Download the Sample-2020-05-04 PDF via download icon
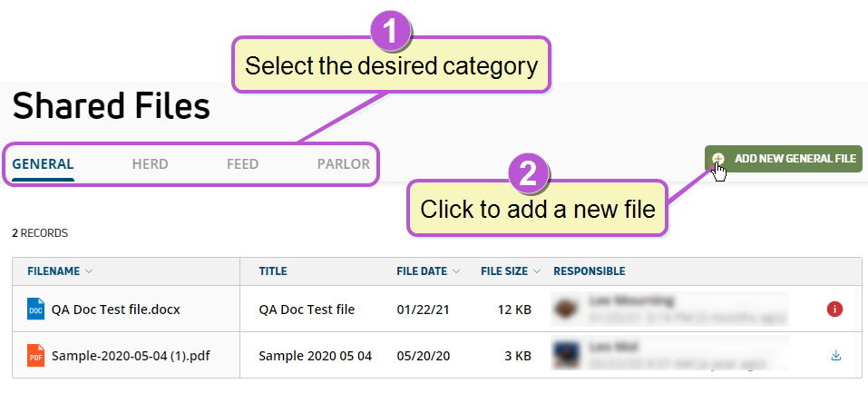 click(836, 355)
